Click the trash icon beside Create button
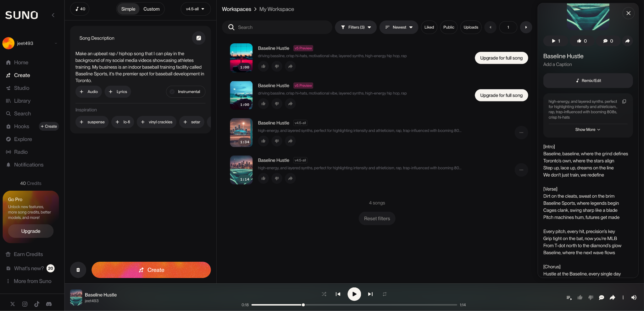This screenshot has width=644, height=311. tap(78, 270)
